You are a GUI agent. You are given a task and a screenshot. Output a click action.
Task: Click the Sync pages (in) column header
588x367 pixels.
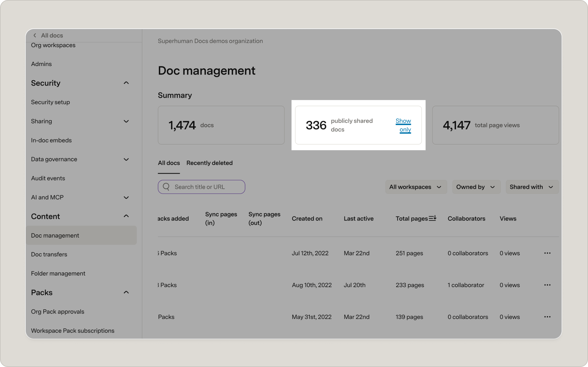221,218
